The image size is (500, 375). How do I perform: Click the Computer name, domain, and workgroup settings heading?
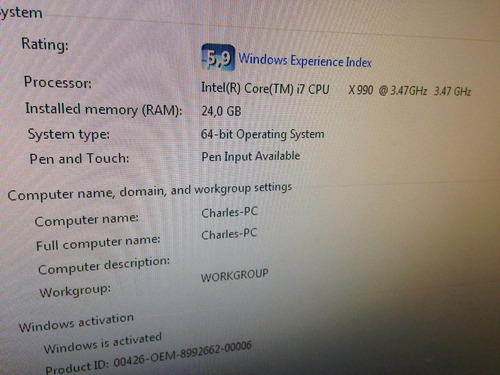(x=150, y=192)
